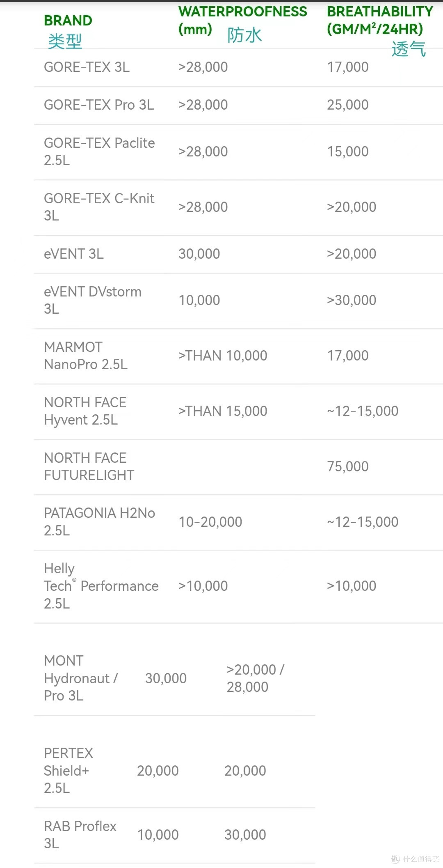Click the 防水 annotation label

point(244,35)
